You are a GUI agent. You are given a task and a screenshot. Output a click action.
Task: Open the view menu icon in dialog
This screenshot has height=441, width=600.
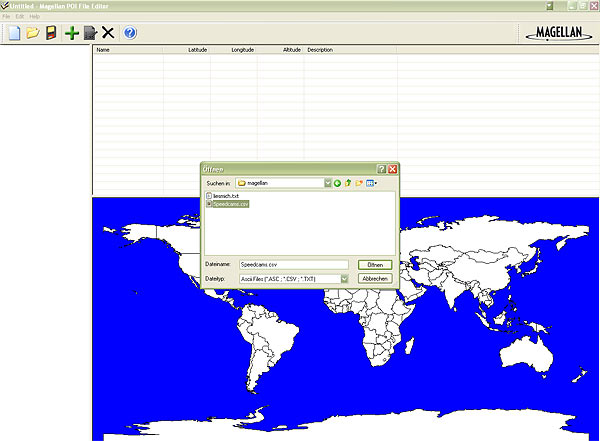point(371,183)
